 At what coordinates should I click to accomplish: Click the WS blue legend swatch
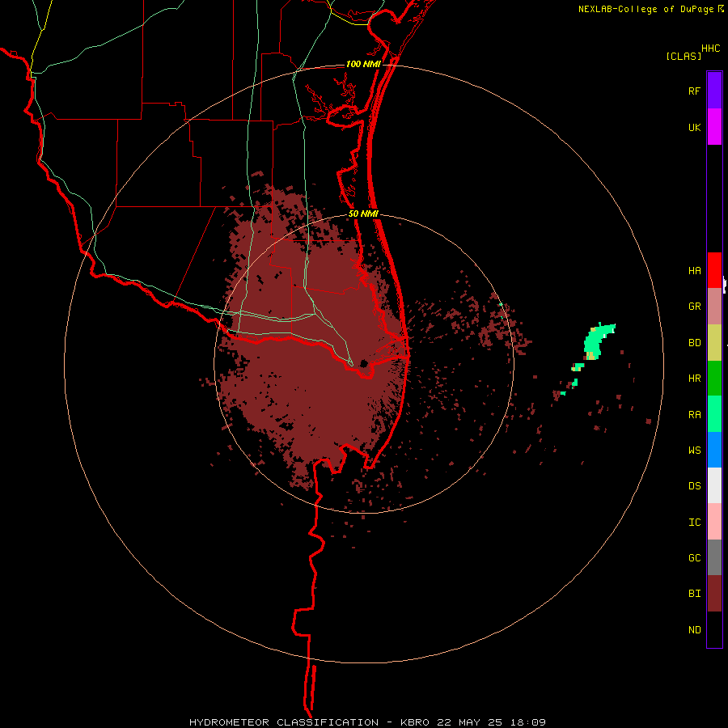[714, 450]
